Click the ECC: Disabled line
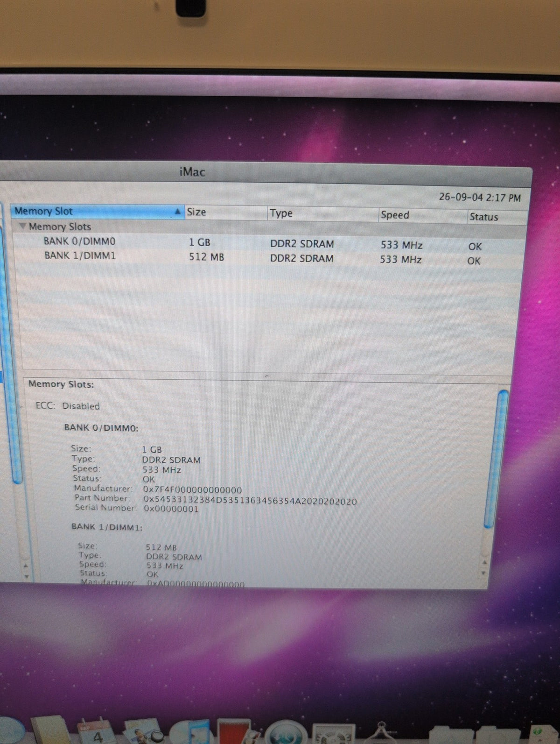Screen dimensions: 560x744 pyautogui.click(x=68, y=406)
